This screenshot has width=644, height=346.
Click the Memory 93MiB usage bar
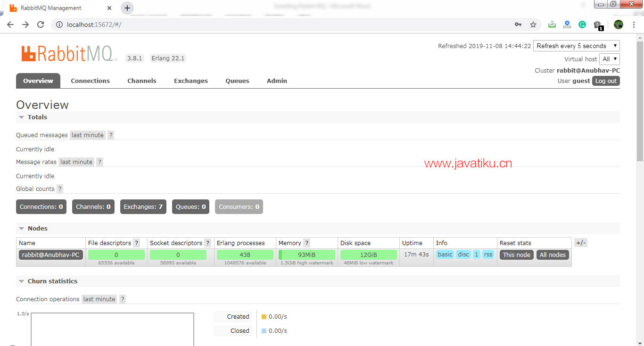click(x=307, y=255)
